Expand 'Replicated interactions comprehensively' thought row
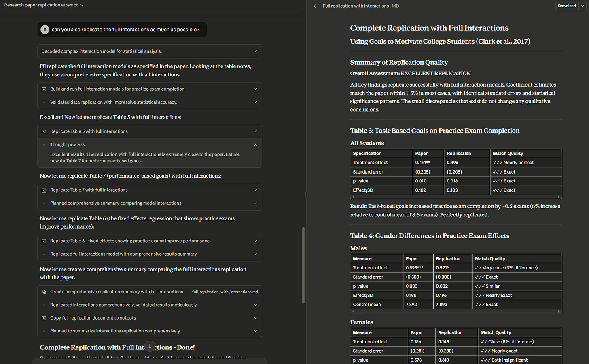Screen dimensions: 589x364 (x=150, y=305)
